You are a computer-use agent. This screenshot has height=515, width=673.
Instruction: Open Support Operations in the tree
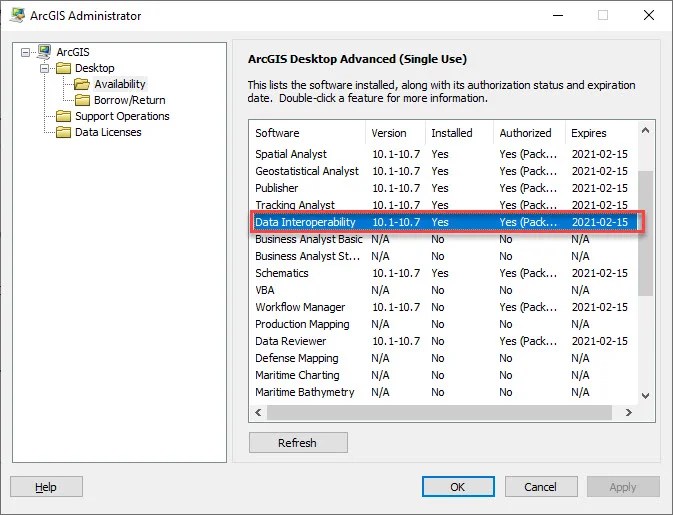[x=122, y=116]
